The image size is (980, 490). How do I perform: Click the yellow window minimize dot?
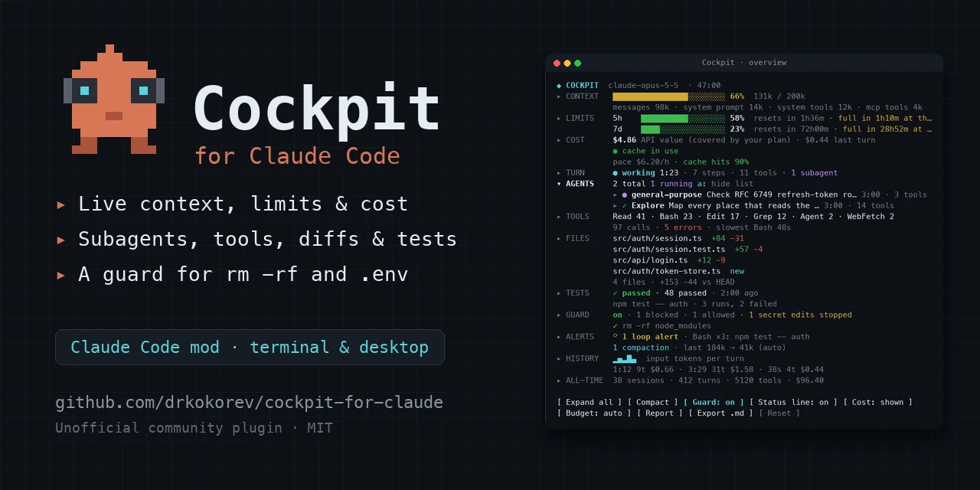(567, 63)
